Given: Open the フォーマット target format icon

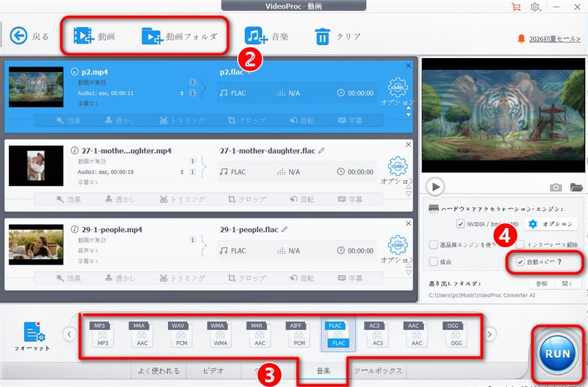Looking at the screenshot, I should pyautogui.click(x=33, y=335).
